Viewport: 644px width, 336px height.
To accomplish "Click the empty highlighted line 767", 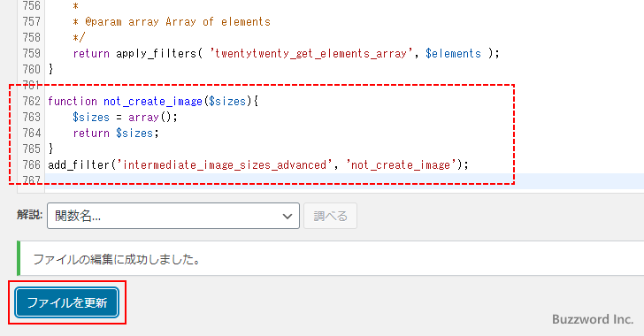I will click(x=344, y=180).
